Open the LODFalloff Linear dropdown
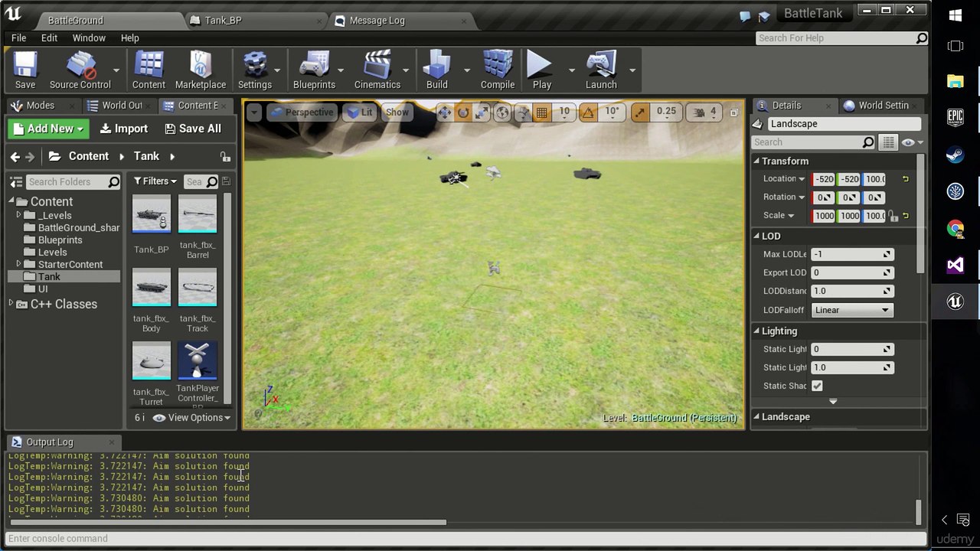The height and width of the screenshot is (551, 980). pyautogui.click(x=851, y=310)
